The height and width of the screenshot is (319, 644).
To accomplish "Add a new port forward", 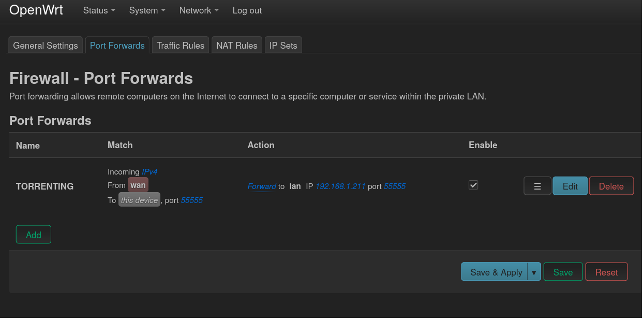I will (33, 234).
